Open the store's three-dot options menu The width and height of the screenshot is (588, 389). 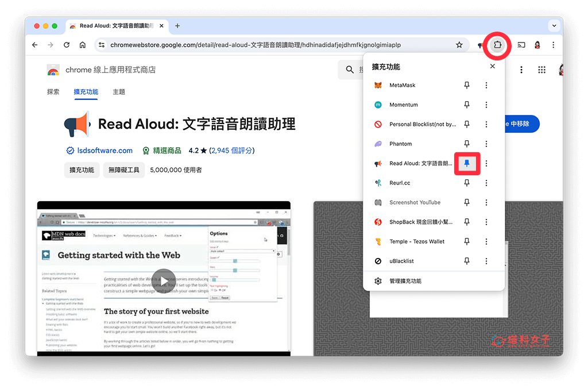click(x=521, y=70)
